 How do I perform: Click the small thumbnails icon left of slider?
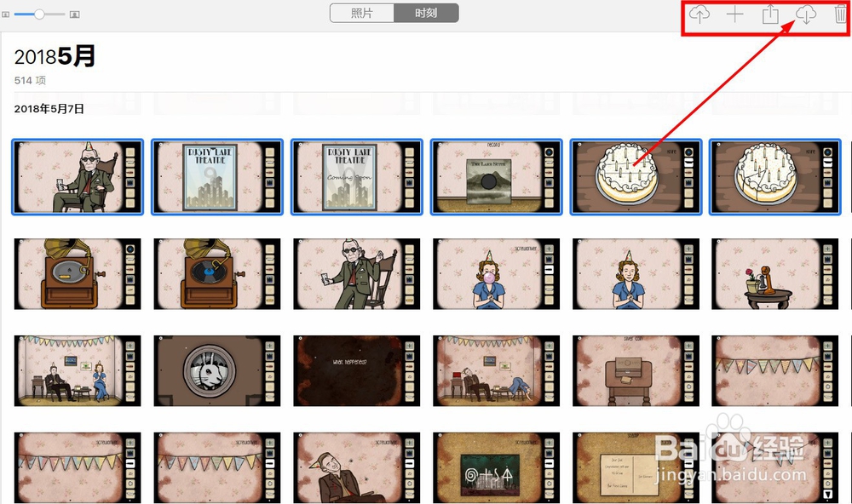tap(5, 14)
